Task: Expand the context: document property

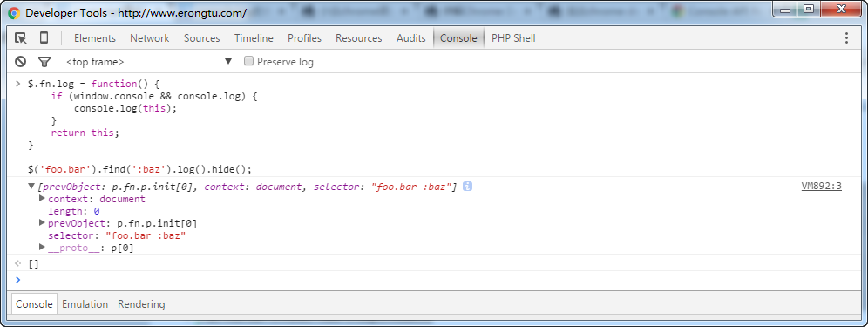Action: point(42,199)
